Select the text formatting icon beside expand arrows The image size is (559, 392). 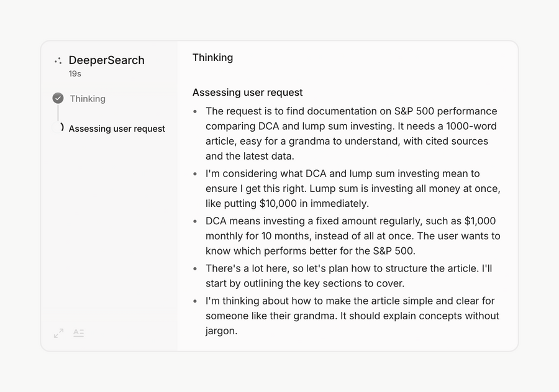pos(79,333)
